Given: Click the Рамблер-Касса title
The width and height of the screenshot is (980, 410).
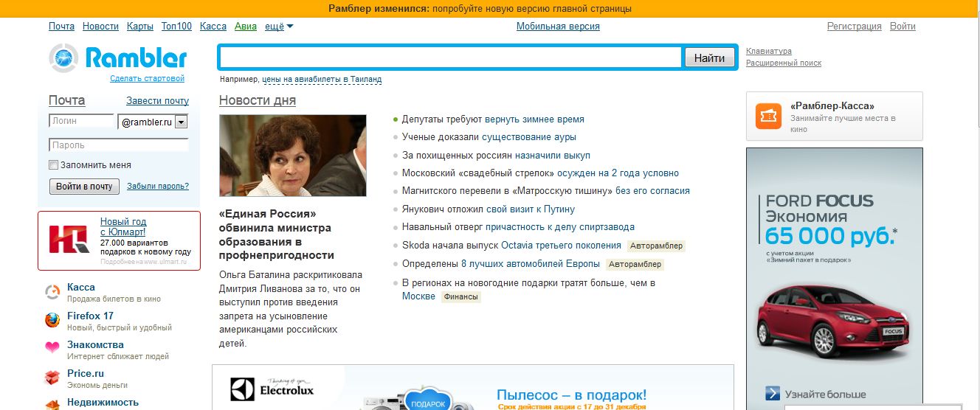Looking at the screenshot, I should 832,106.
